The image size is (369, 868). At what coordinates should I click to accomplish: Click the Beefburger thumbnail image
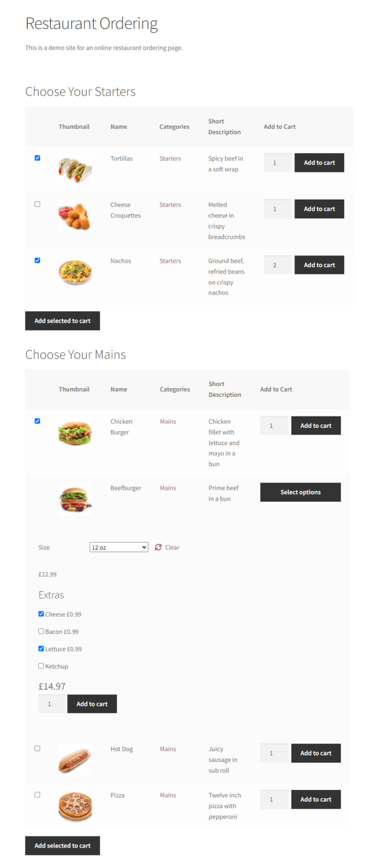point(75,499)
